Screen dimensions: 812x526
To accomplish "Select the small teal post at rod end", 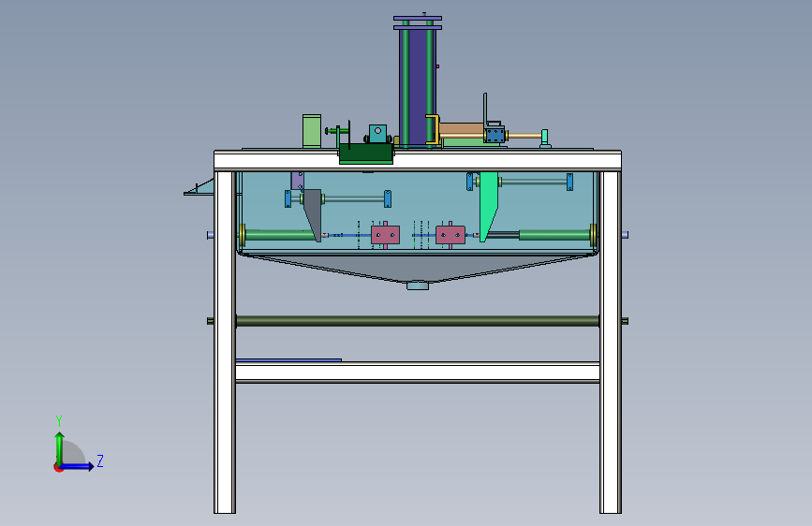I will point(544,139).
